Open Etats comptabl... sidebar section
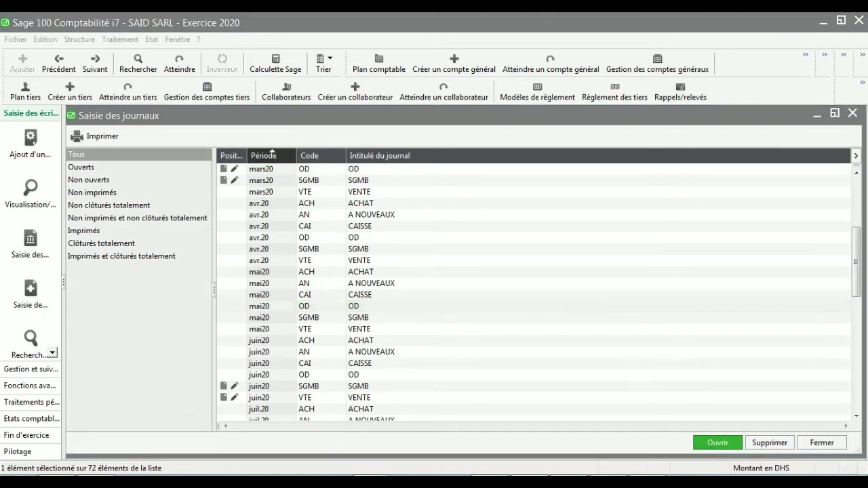Viewport: 868px width, 488px height. [31, 419]
